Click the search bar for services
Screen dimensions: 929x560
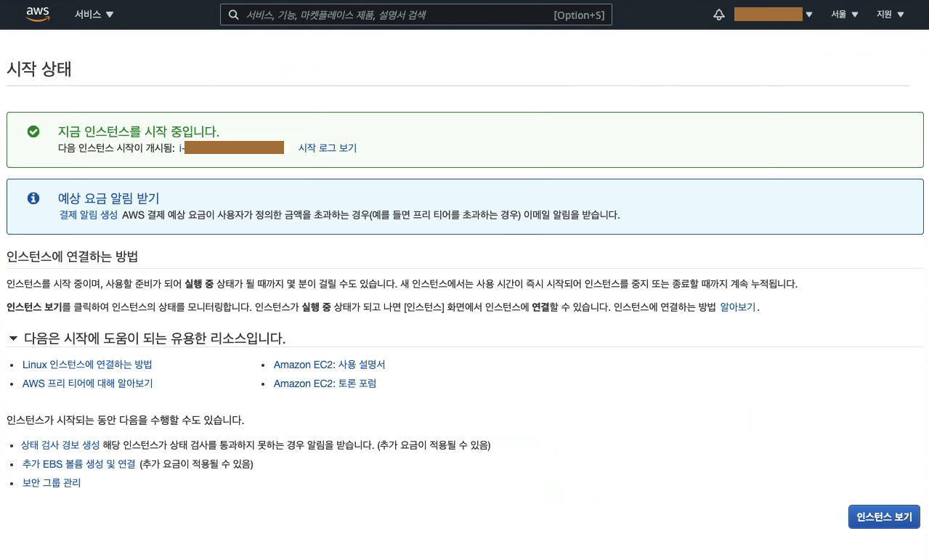415,15
